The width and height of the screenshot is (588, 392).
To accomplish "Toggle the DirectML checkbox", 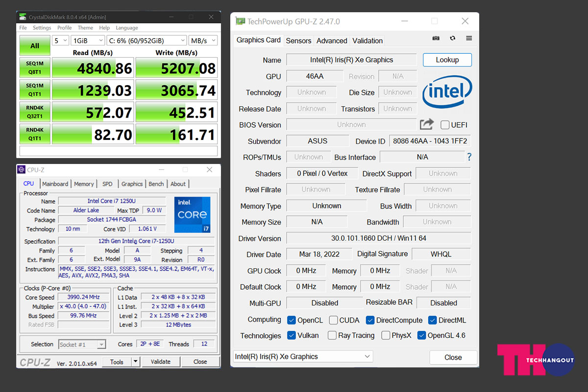I will 432,320.
